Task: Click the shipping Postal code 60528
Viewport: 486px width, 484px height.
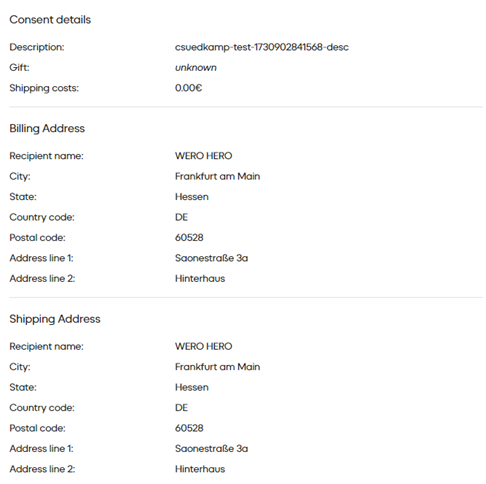Action: (189, 428)
